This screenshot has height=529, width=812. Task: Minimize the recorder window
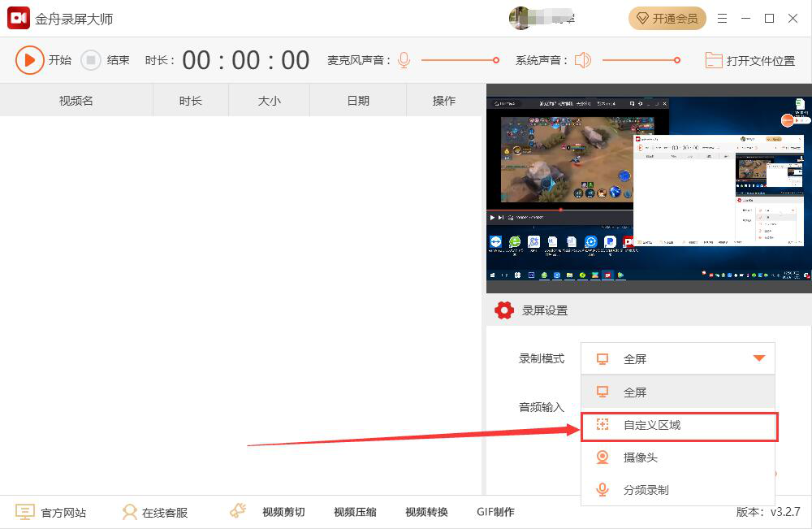coord(745,19)
